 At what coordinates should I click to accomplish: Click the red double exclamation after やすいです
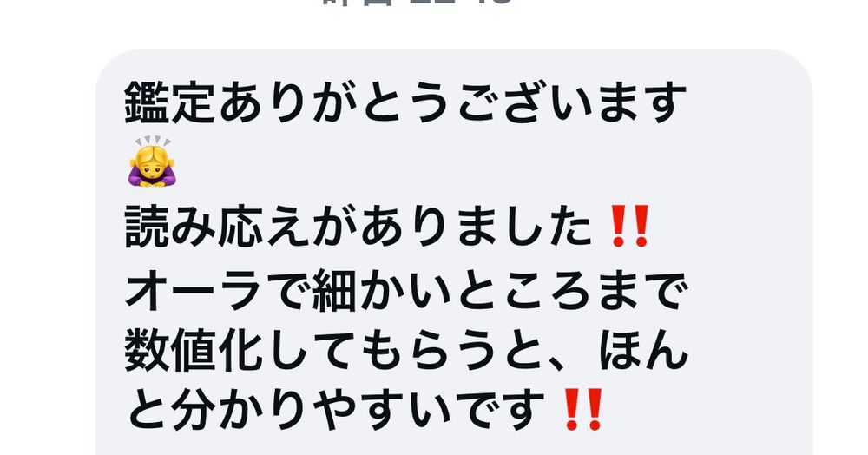coord(582,410)
